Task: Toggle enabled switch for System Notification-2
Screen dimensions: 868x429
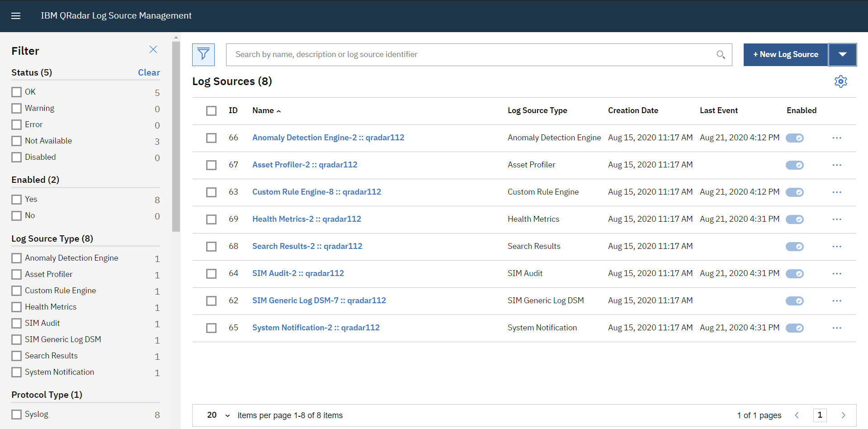Action: (794, 328)
